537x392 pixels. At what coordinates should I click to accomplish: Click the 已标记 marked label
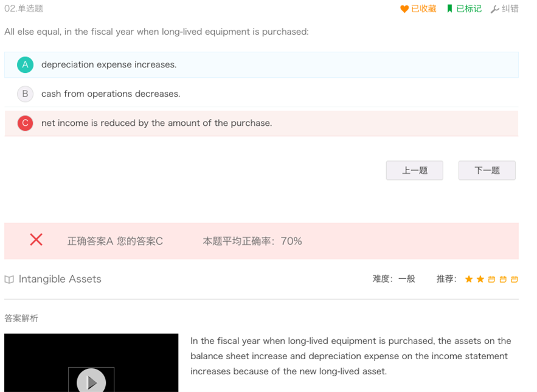coord(469,9)
